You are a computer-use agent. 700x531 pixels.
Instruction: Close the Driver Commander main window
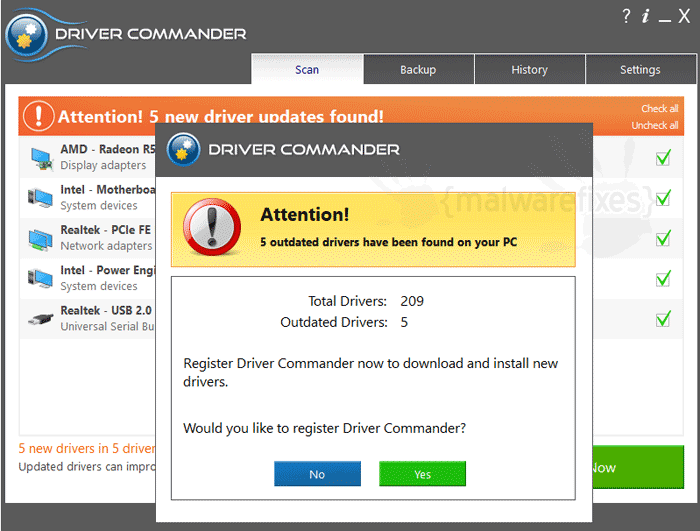[x=684, y=16]
